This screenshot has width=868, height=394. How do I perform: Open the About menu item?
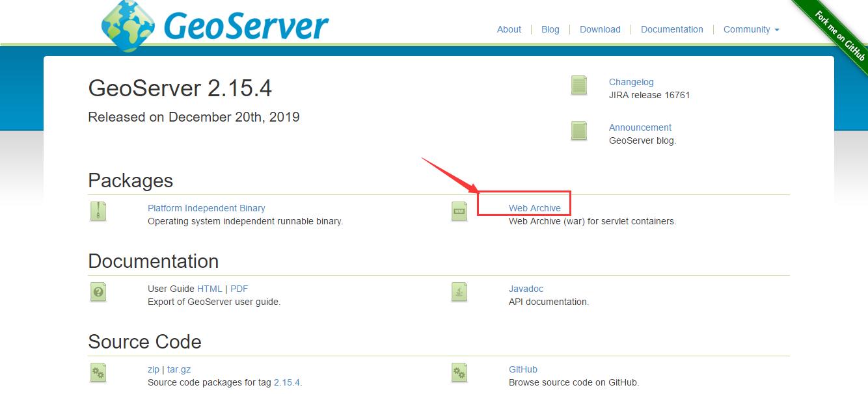point(509,29)
